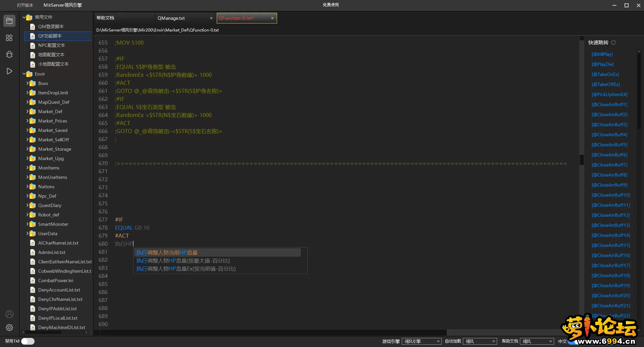Open the 帮助文档 dropdown in status bar
Image resolution: width=644 pixels, height=347 pixels.
(x=537, y=341)
